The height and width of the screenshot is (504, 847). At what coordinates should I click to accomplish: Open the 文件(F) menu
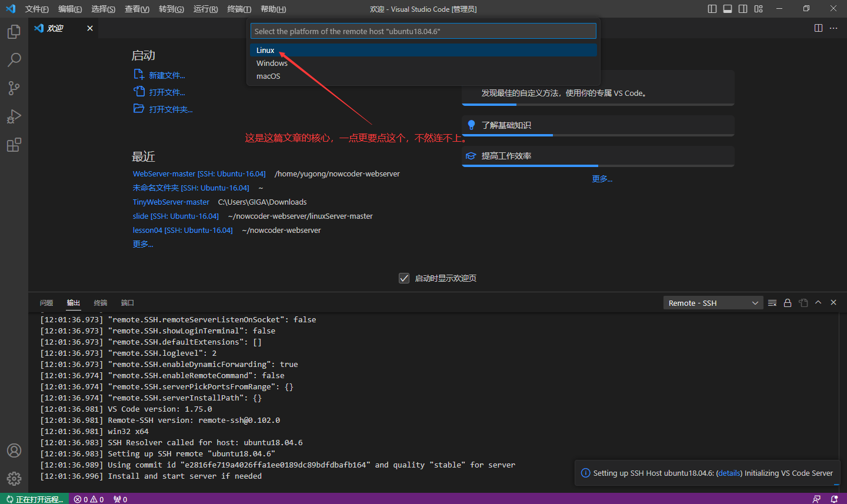(36, 9)
